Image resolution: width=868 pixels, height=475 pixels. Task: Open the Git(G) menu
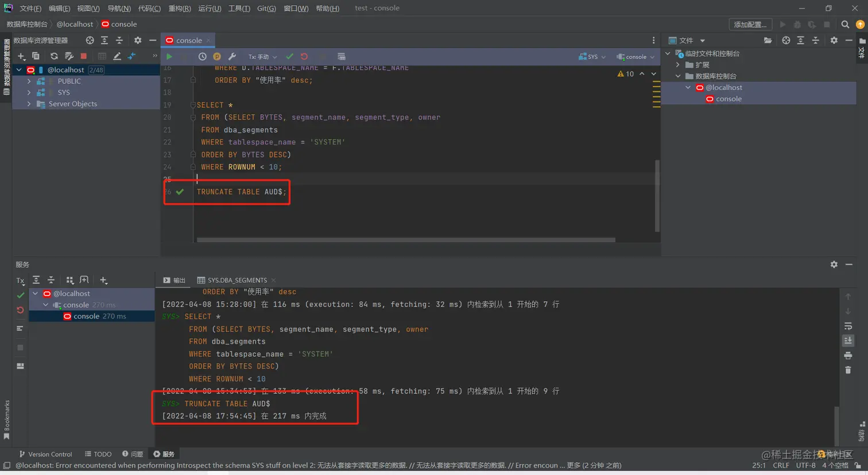click(x=266, y=8)
